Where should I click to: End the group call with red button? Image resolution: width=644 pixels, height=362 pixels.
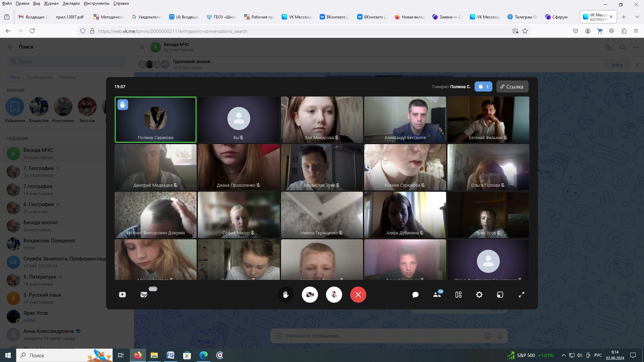[358, 295]
